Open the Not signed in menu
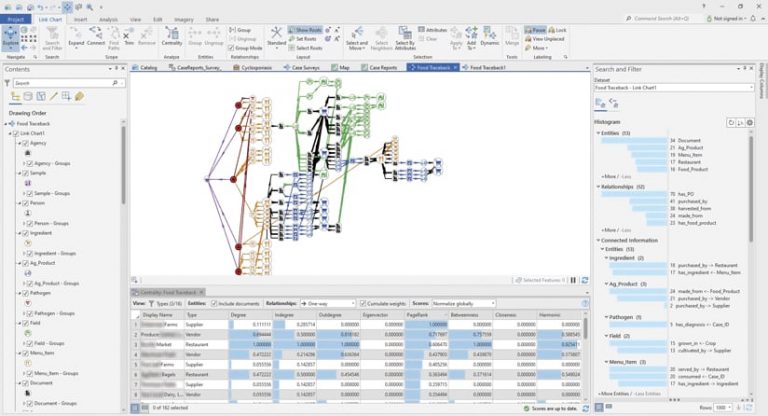Screen dimensions: 768x416 (x=726, y=19)
